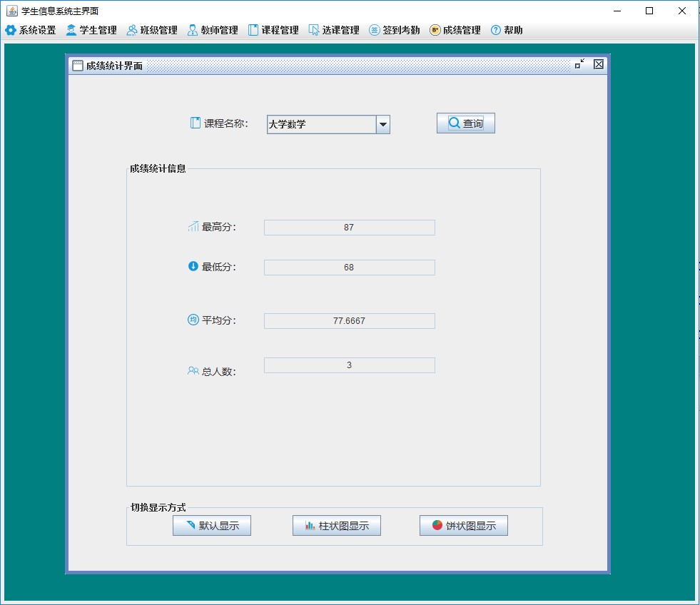Click the 课程名称 label
This screenshot has height=605, width=700.
pos(226,123)
